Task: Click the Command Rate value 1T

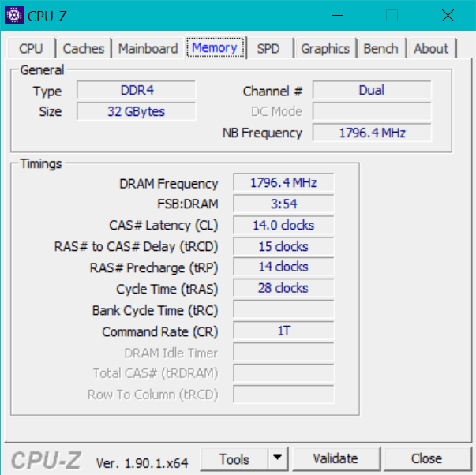Action: tap(283, 331)
